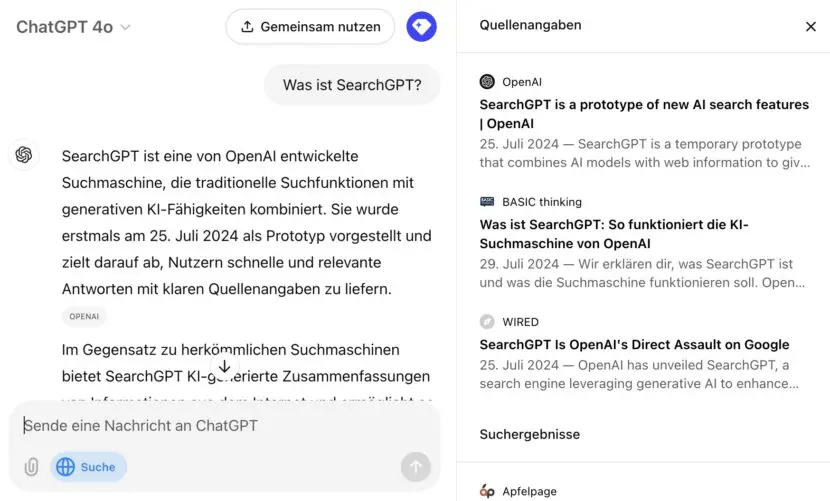Viewport: 830px width, 501px height.
Task: Open the OPENAI citation chip
Action: 84,316
